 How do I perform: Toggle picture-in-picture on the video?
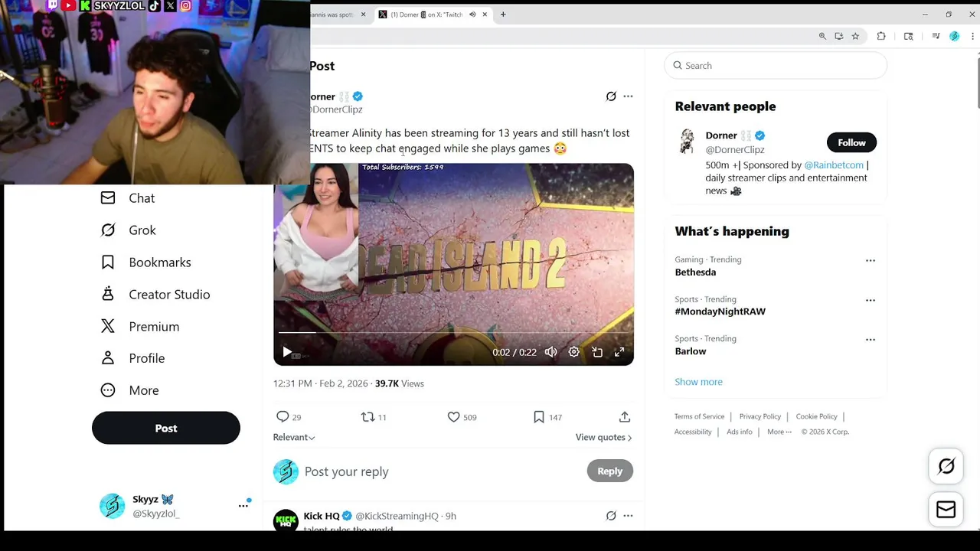pyautogui.click(x=597, y=352)
